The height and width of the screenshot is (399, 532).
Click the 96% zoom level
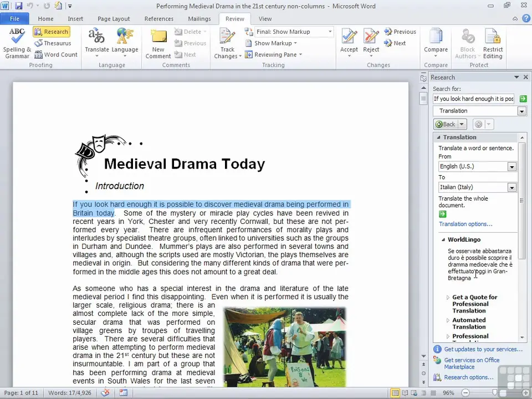pyautogui.click(x=448, y=393)
